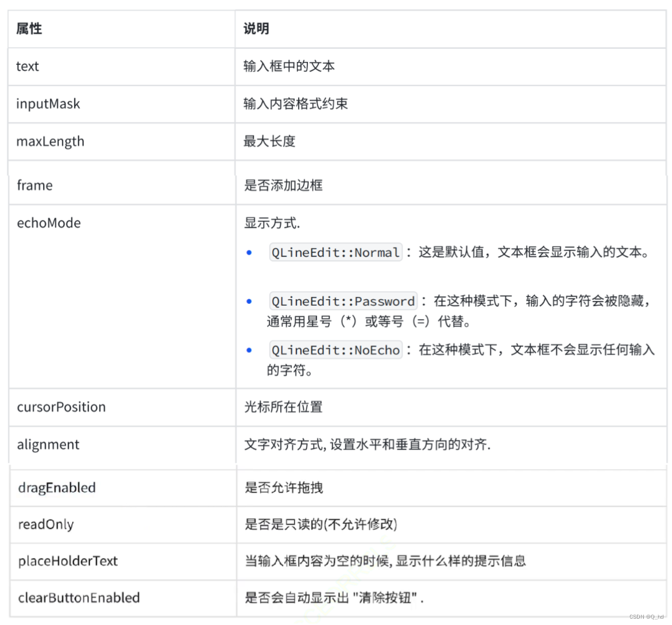
Task: Click the 属性 column header
Action: (x=29, y=29)
